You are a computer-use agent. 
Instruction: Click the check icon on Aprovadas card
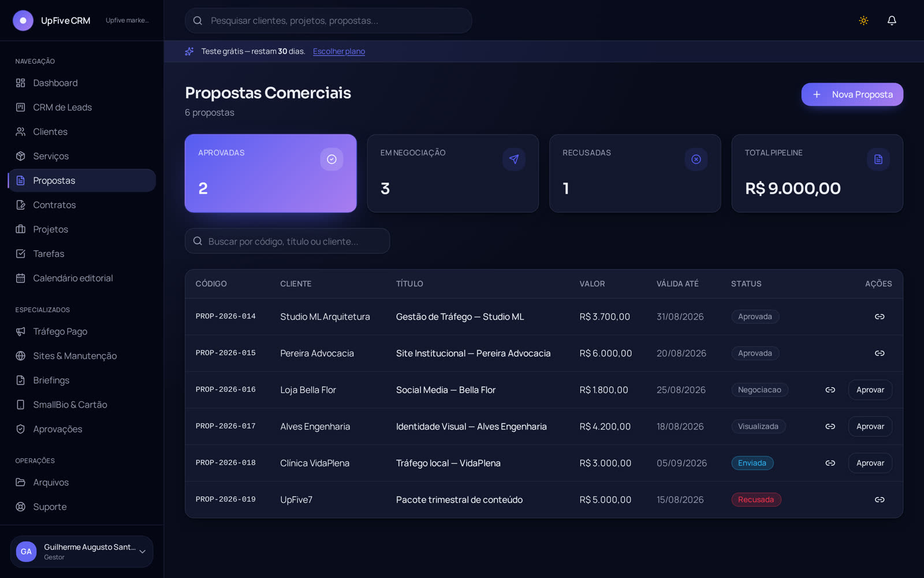(x=331, y=159)
